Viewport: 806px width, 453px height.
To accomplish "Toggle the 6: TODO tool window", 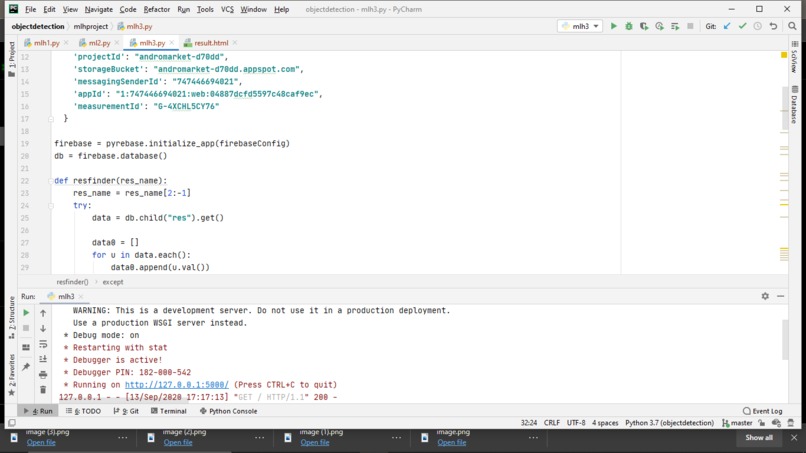I will coord(83,411).
